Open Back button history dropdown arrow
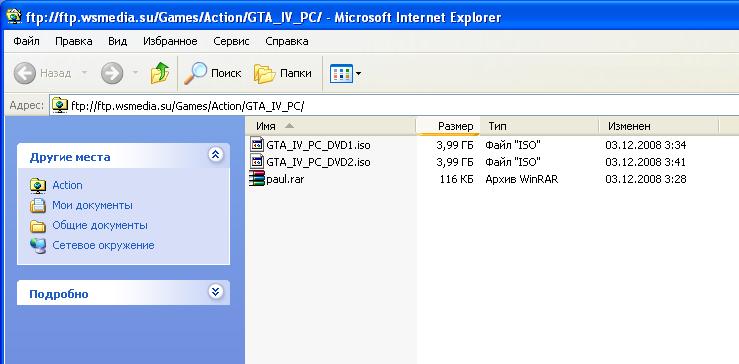The image size is (739, 364). [x=84, y=73]
